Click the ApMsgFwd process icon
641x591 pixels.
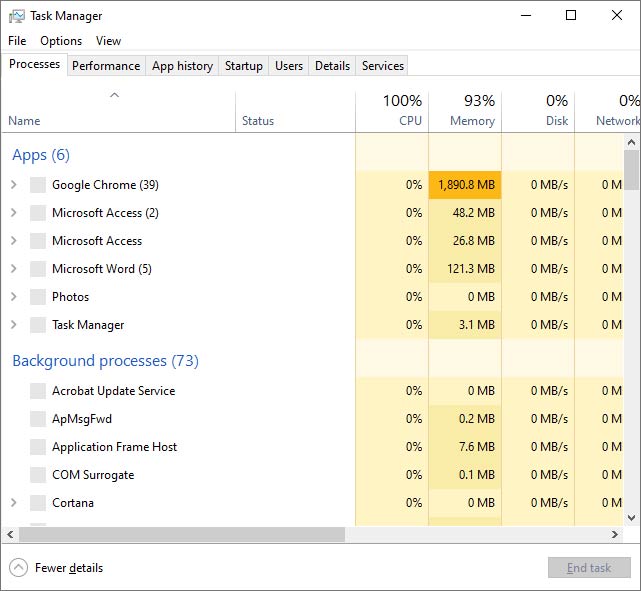point(38,419)
